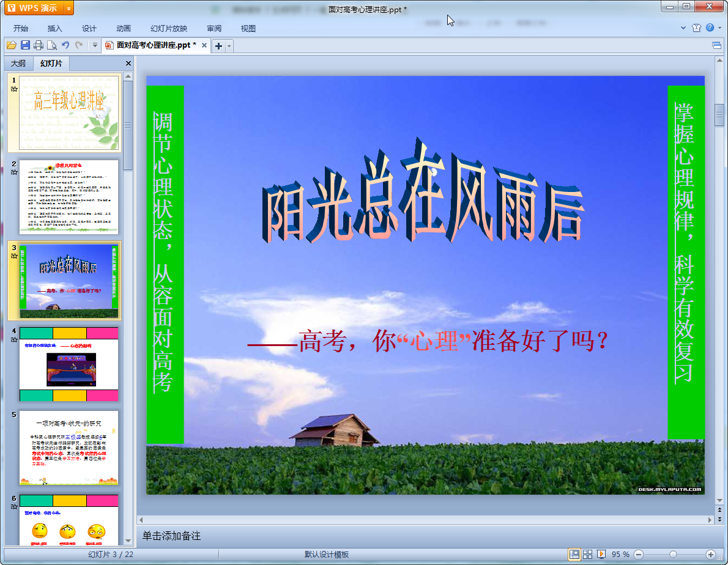Viewport: 728px width, 565px height.
Task: Click the status bar text 默认设计模板
Action: pyautogui.click(x=327, y=555)
